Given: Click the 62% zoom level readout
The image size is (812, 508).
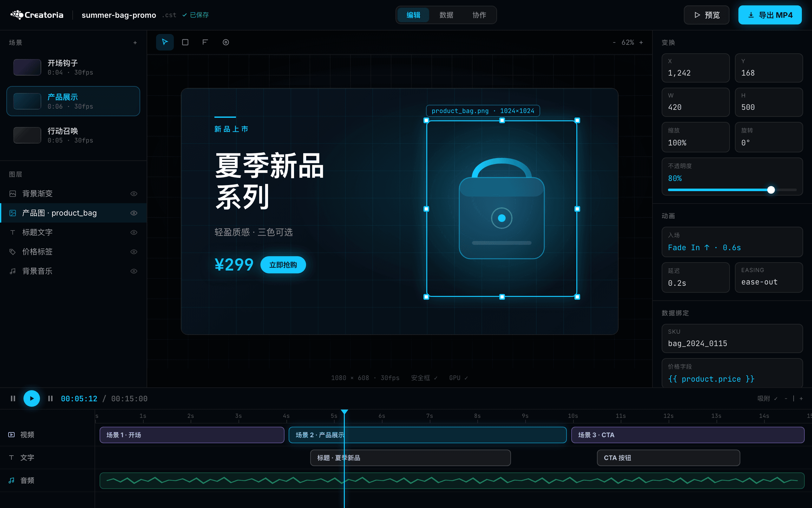Looking at the screenshot, I should [628, 42].
